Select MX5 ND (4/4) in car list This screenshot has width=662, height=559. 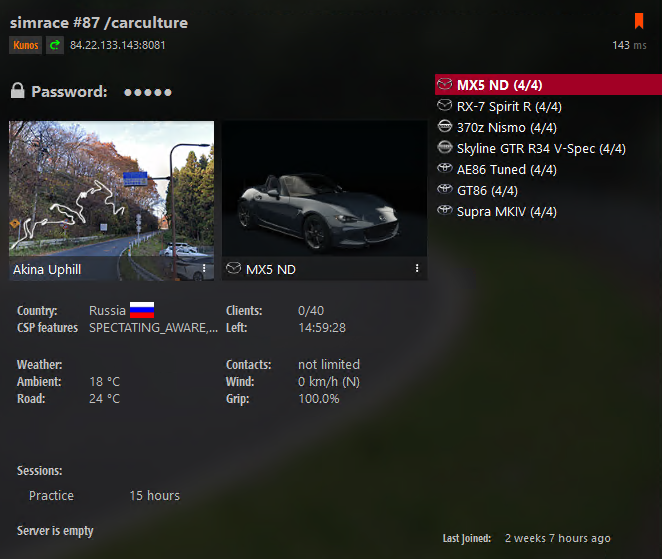pos(548,84)
